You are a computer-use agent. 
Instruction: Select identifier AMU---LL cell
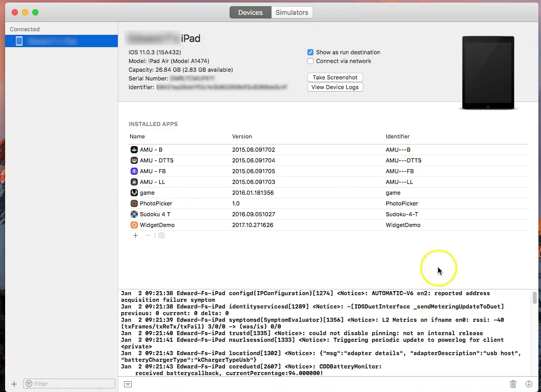click(399, 181)
